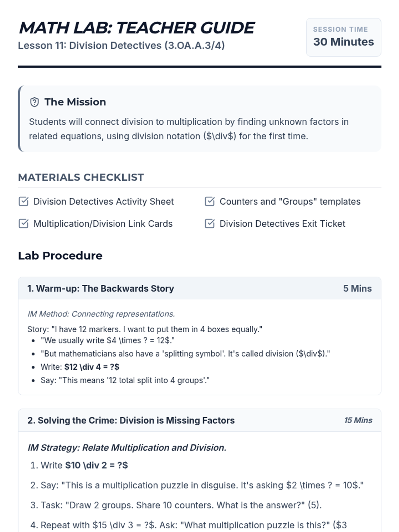The image size is (399, 532).
Task: Click the 5 Mins duration label
Action: 357,289
